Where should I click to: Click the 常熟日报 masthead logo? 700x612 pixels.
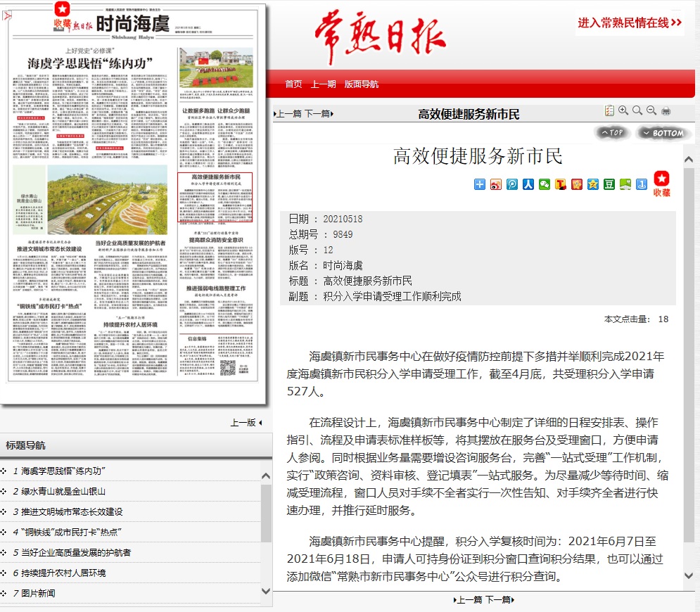pos(381,37)
